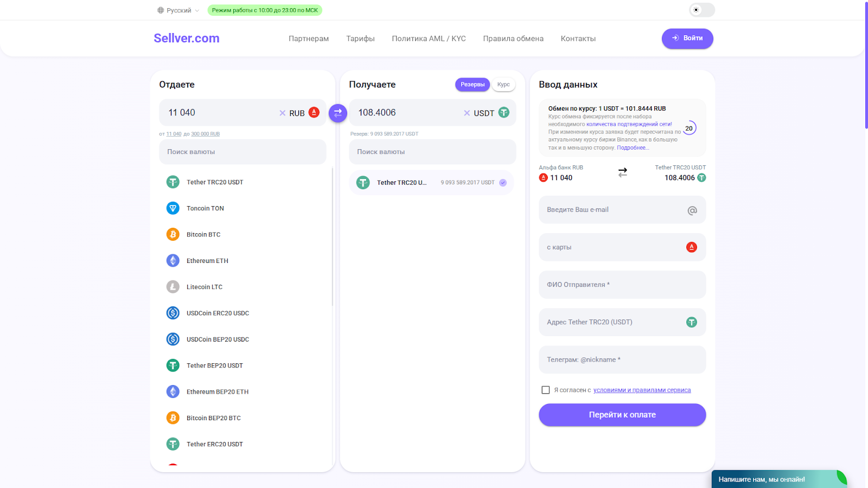Click the Войти login button

coord(687,38)
